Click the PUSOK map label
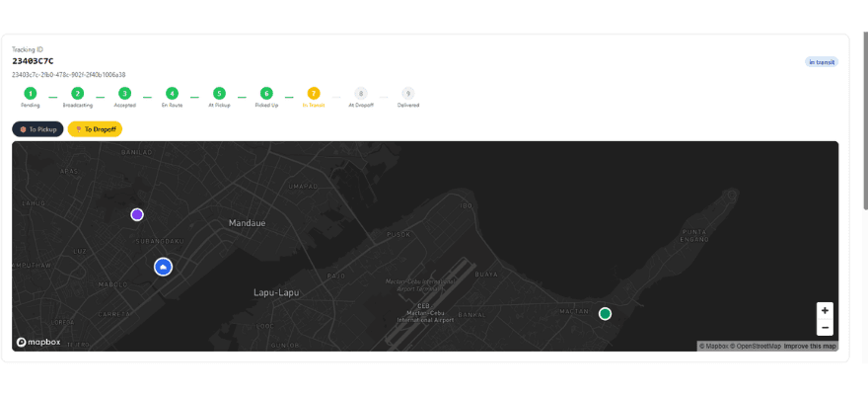868x395 pixels. pos(398,234)
